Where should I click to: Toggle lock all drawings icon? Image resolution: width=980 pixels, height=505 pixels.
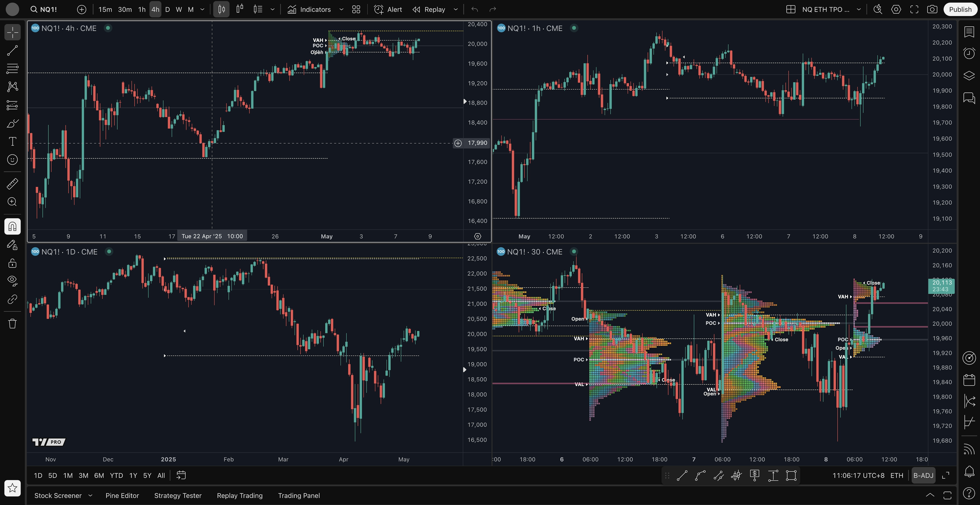pyautogui.click(x=12, y=263)
